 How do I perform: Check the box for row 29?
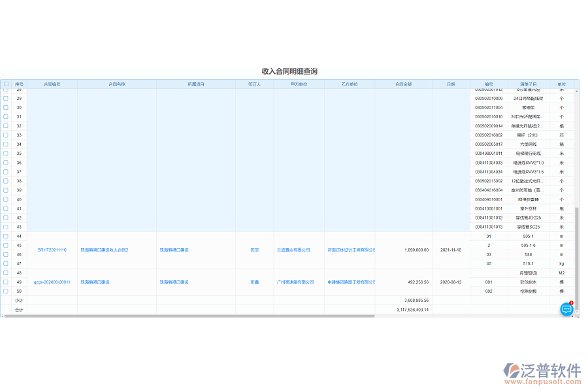pyautogui.click(x=6, y=98)
